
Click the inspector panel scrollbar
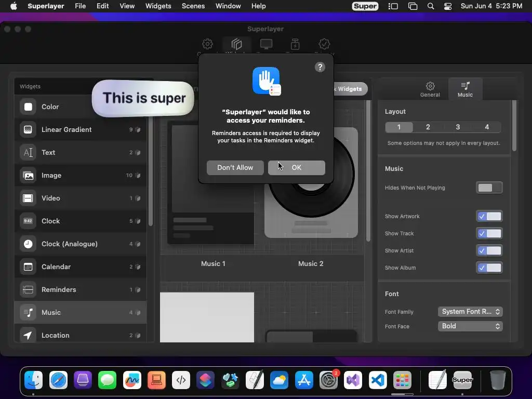(x=514, y=126)
